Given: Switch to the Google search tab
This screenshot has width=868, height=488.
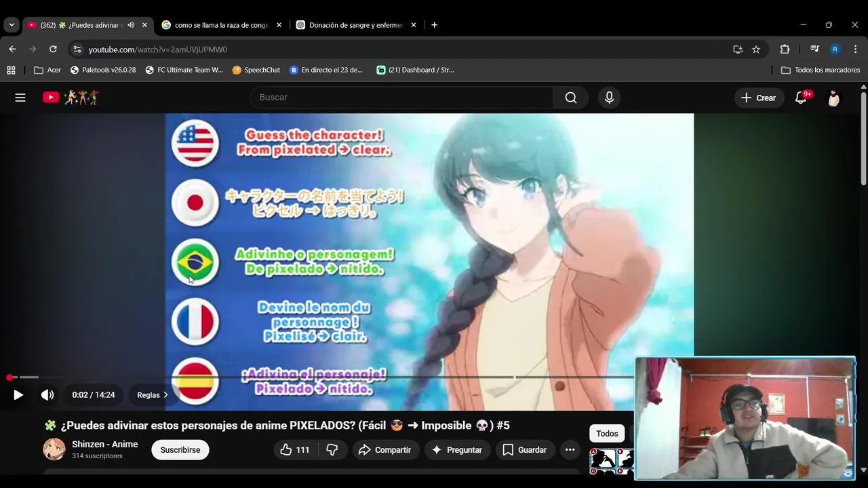Looking at the screenshot, I should 221,25.
